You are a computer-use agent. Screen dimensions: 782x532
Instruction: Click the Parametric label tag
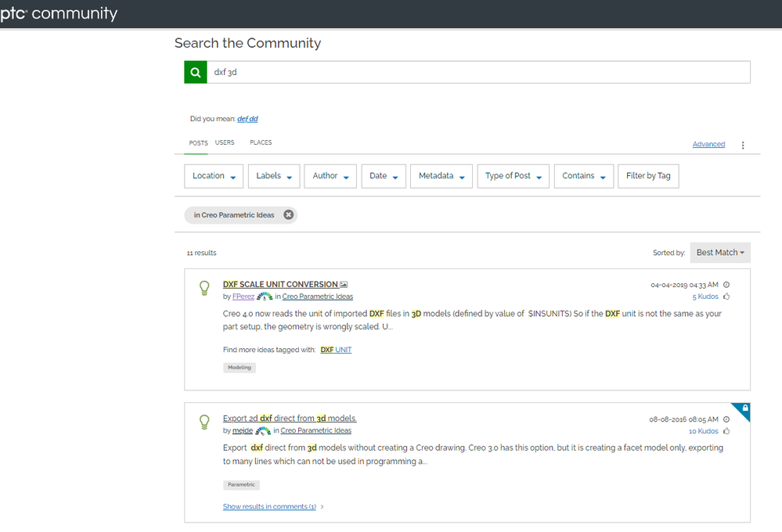[241, 484]
